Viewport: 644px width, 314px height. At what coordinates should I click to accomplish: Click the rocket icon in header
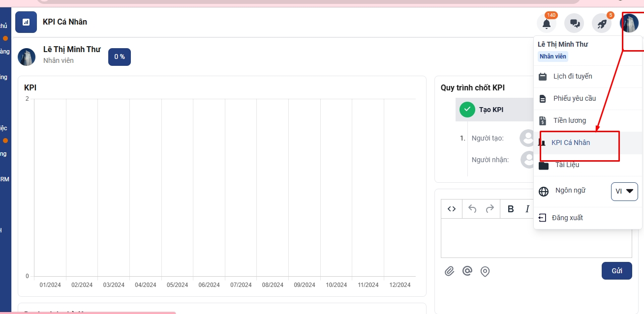601,23
